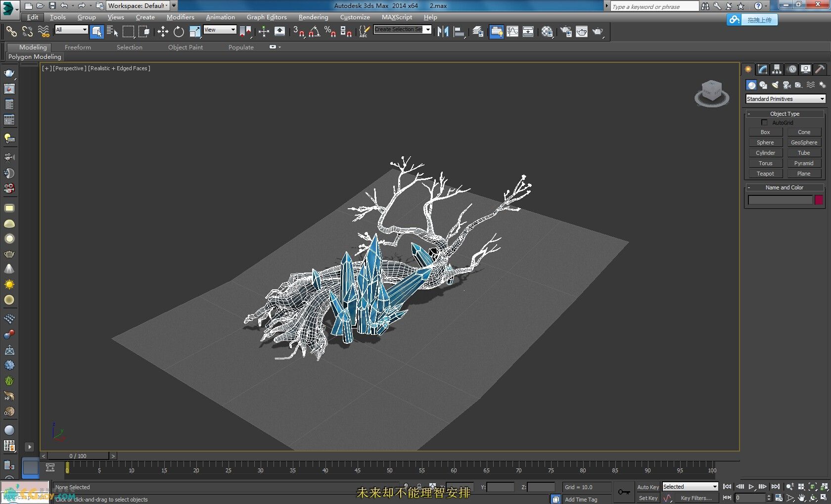Screen dimensions: 831x504
Task: Play the animation
Action: 751,487
